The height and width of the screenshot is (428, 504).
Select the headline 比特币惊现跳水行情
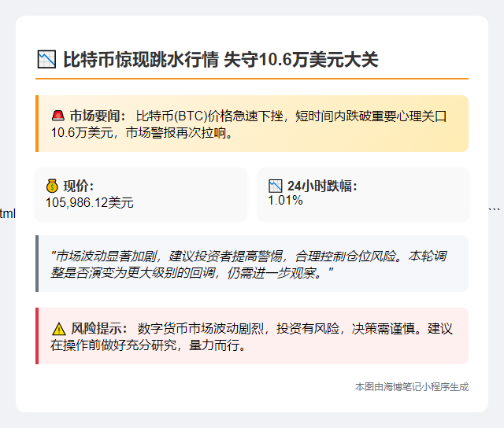141,59
